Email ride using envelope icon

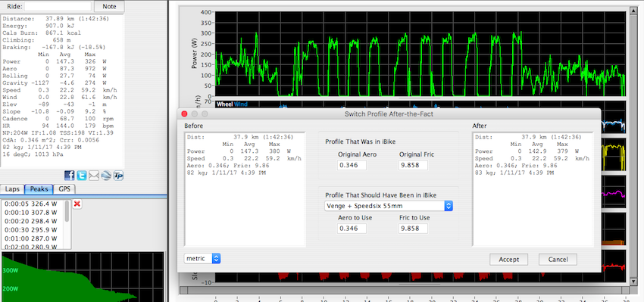click(94, 176)
